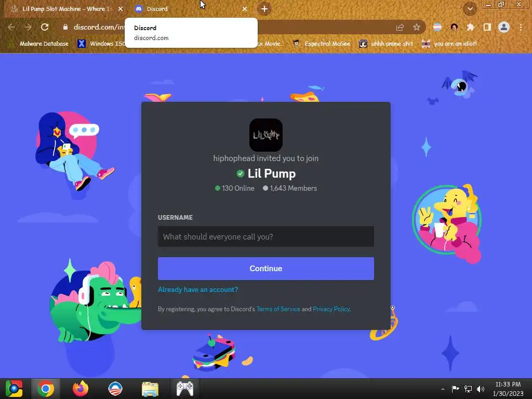Open the network tray icon
The image size is (532, 399).
468,389
